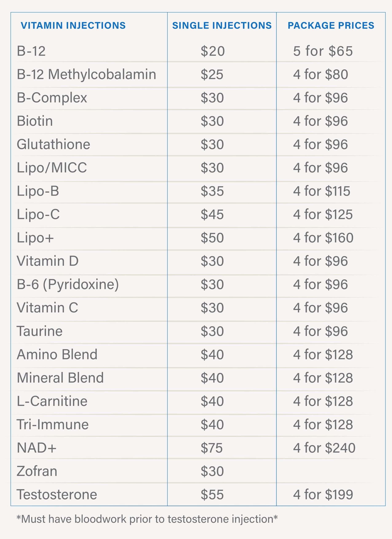Click the Zofran injection name
This screenshot has width=392, height=539.
(x=37, y=471)
